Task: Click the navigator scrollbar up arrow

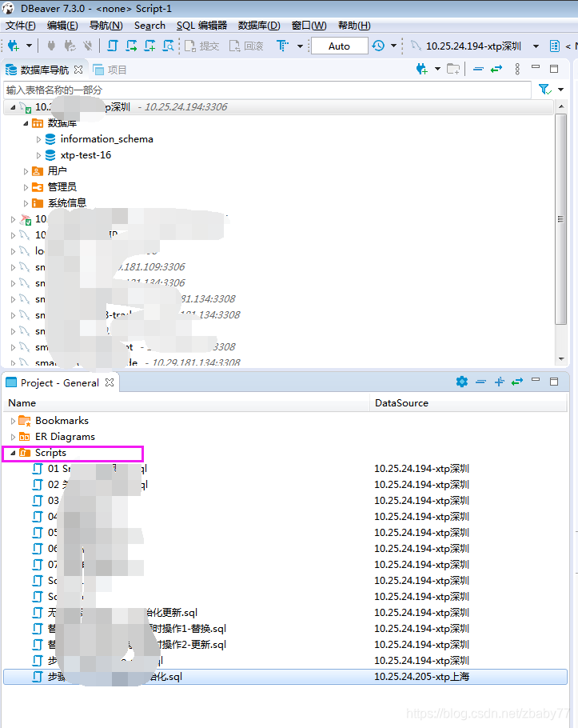Action: point(561,106)
